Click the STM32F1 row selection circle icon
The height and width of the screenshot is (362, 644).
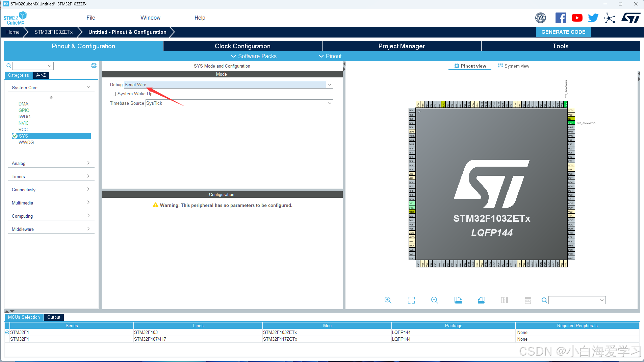pos(7,333)
